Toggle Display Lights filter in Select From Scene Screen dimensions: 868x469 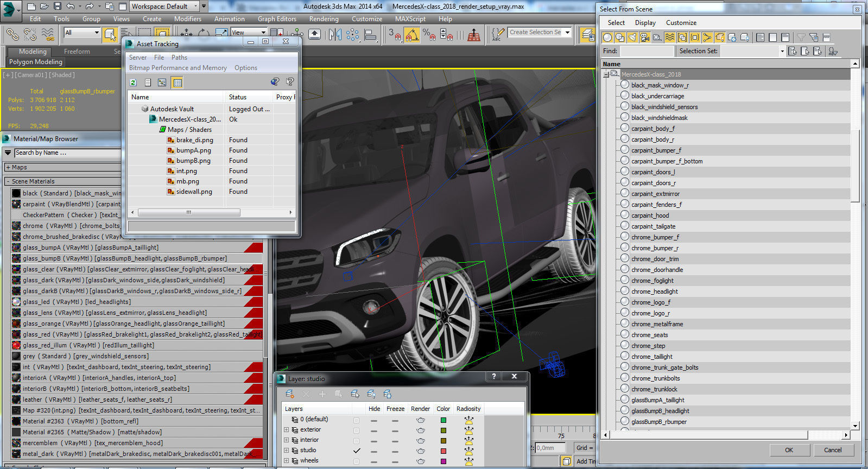click(x=632, y=37)
